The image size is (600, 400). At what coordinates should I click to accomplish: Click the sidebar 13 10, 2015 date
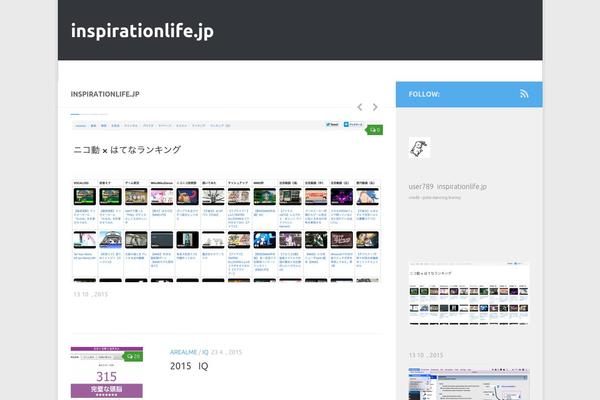tap(426, 355)
